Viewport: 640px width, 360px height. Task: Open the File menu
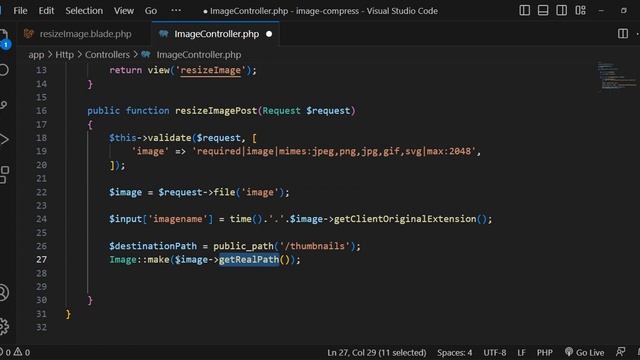click(x=20, y=11)
